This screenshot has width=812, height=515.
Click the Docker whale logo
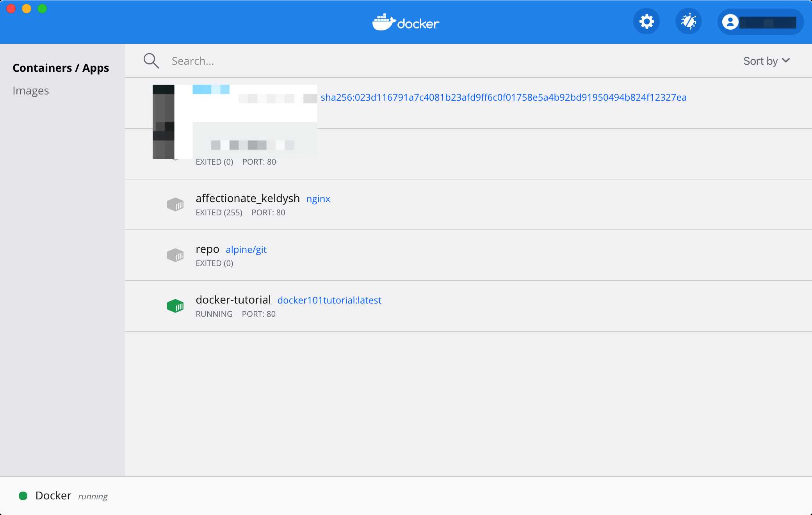[406, 22]
